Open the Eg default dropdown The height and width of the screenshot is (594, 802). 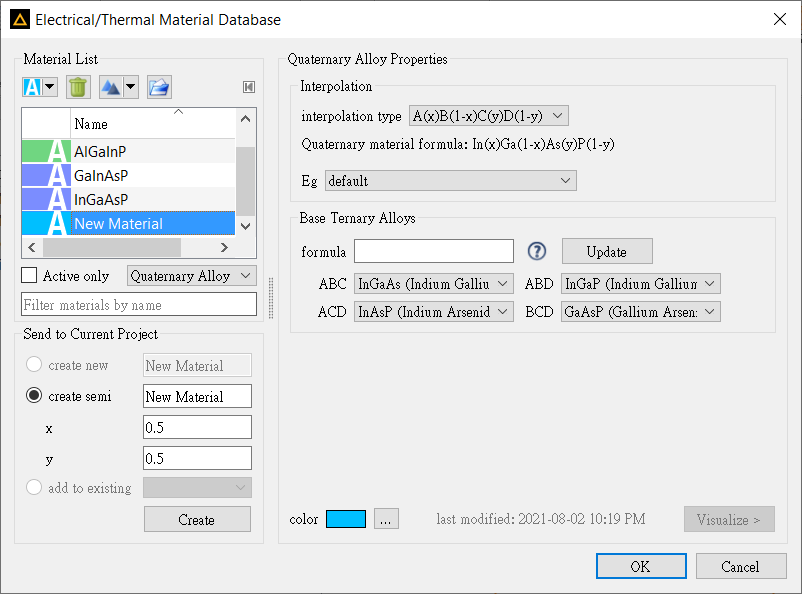451,181
